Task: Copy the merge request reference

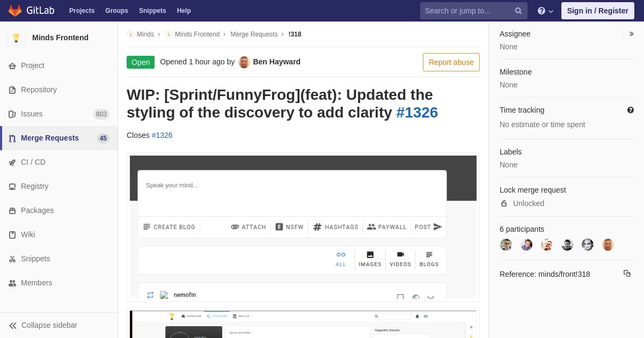Action: pos(627,274)
